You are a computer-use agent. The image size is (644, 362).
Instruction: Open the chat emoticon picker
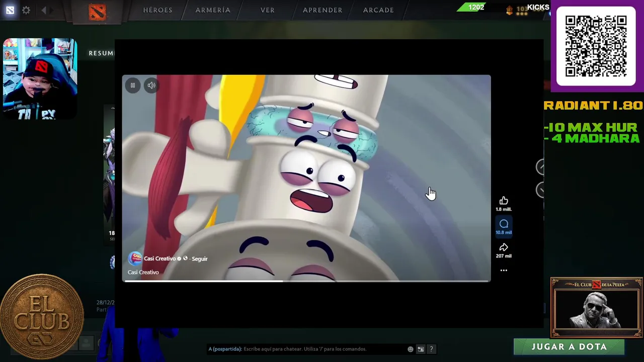pos(411,349)
